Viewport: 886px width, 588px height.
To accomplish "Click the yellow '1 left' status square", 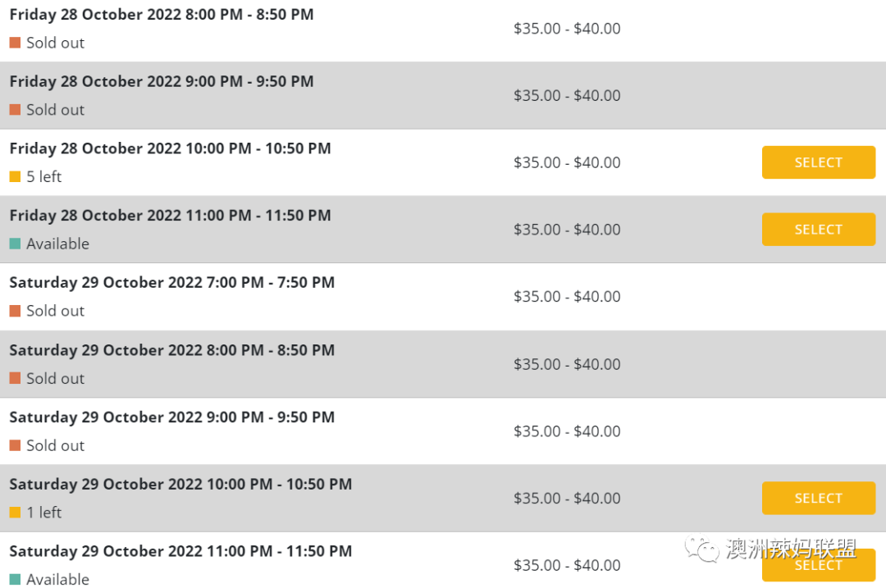I will coord(16,513).
